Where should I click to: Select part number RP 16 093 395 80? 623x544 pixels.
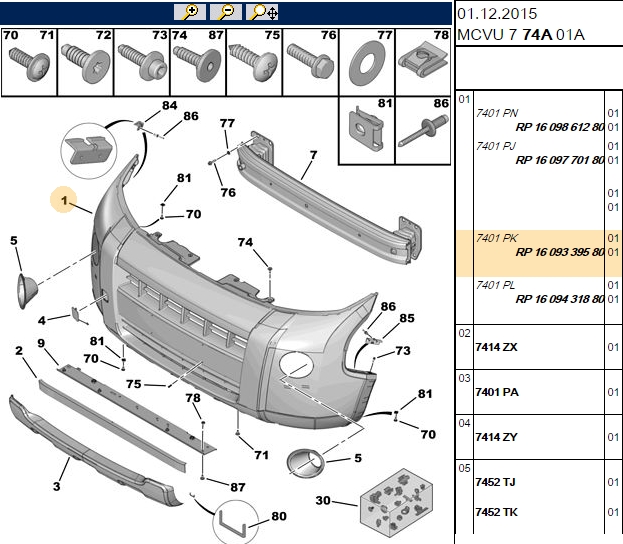(x=560, y=252)
